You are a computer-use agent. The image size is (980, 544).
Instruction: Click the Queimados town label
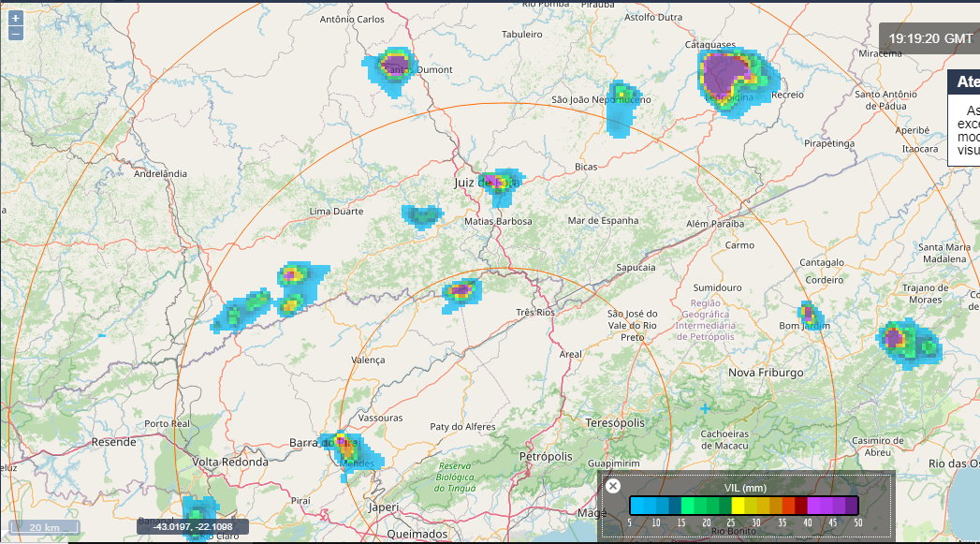point(417,534)
